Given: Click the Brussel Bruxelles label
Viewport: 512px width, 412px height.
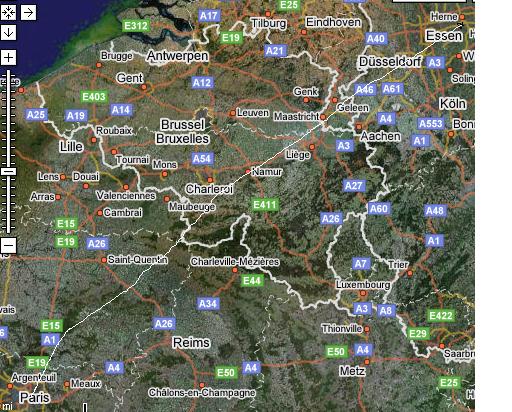Looking at the screenshot, I should coord(182,132).
